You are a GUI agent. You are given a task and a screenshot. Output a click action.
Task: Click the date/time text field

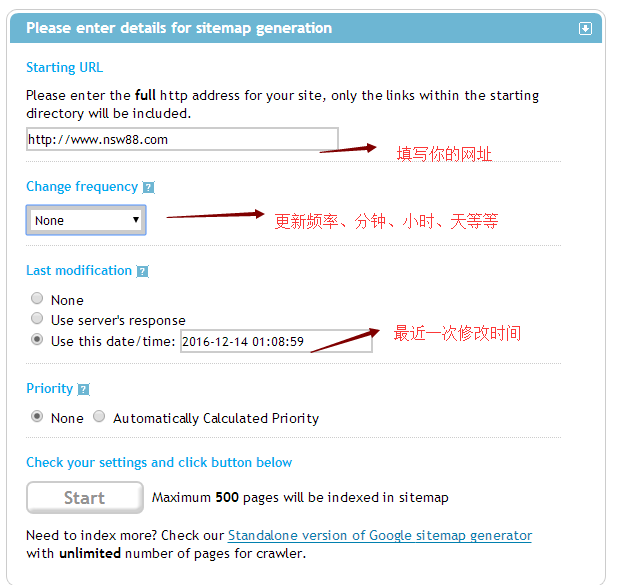coord(276,341)
